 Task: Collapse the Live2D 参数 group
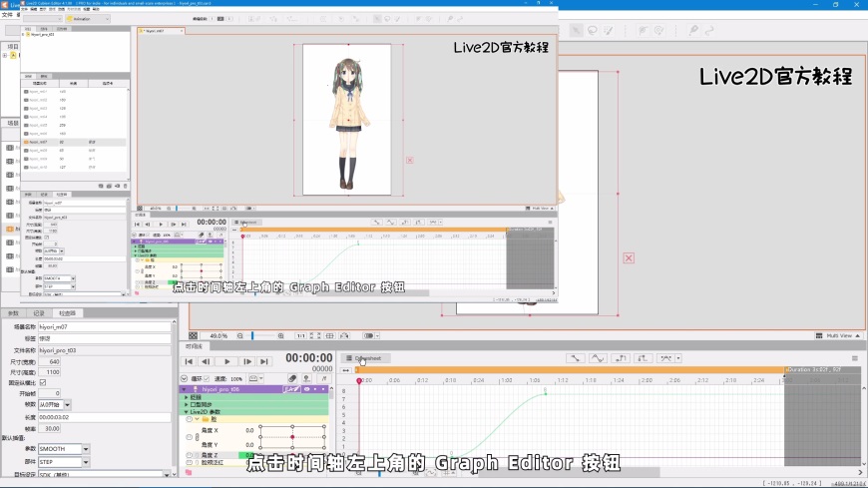(x=186, y=412)
